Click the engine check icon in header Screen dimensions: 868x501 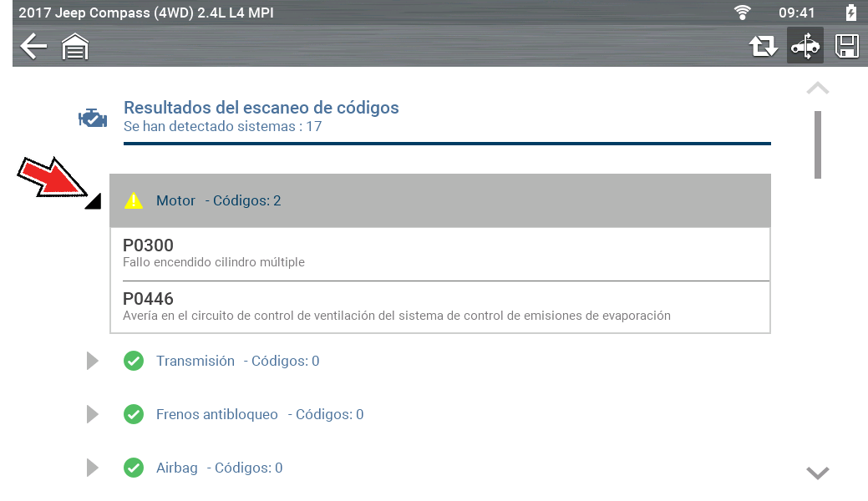[x=92, y=118]
